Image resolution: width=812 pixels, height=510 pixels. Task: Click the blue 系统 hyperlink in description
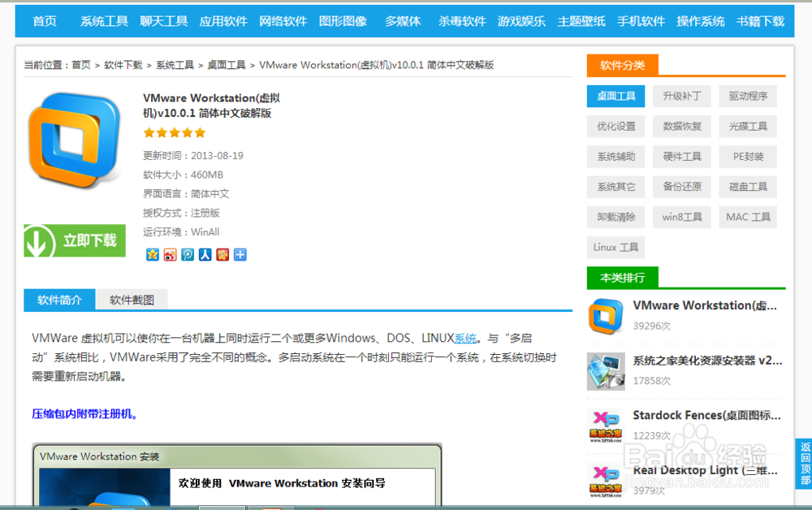pyautogui.click(x=465, y=339)
